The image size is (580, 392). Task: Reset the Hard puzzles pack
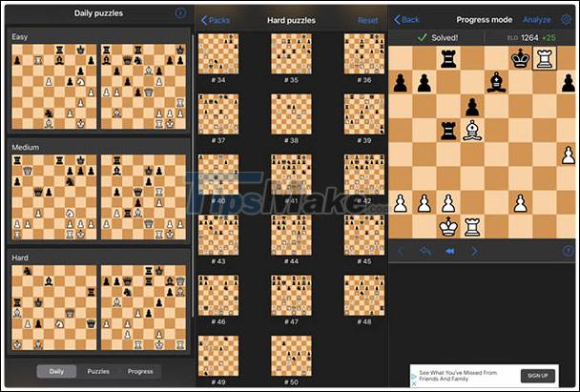point(368,20)
